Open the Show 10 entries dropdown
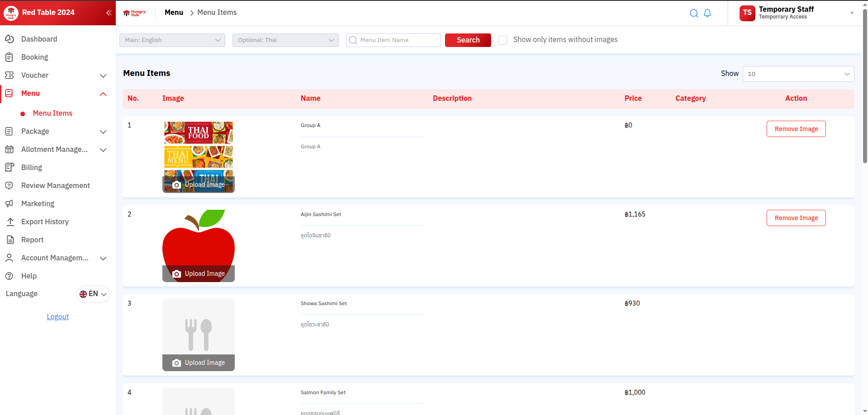The height and width of the screenshot is (415, 868). pos(798,74)
